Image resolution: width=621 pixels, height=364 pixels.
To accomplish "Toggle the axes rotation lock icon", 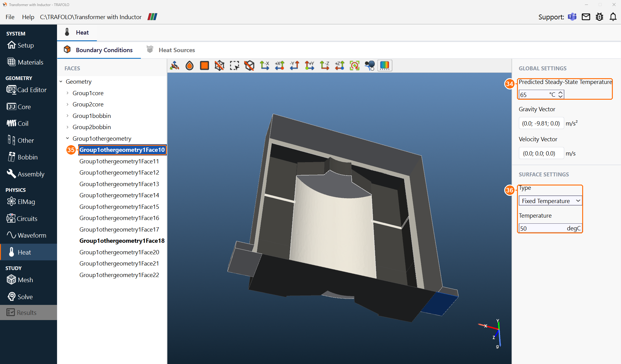I will pyautogui.click(x=175, y=65).
